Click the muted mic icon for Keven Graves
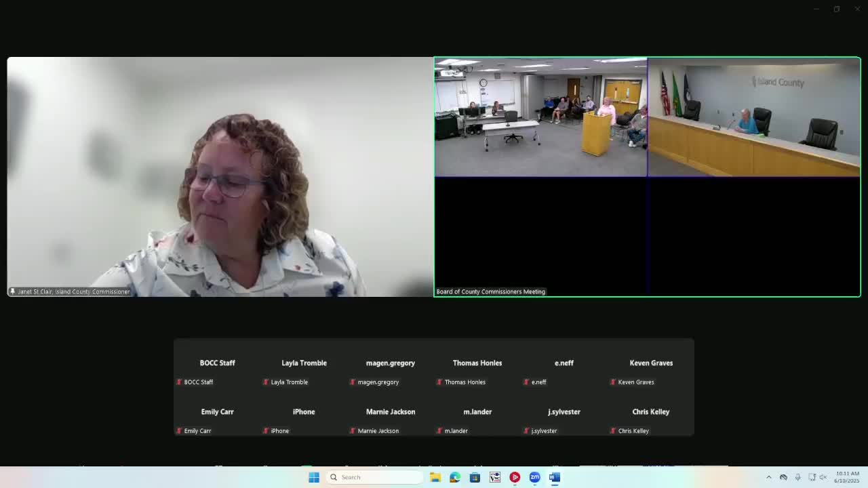 [613, 382]
